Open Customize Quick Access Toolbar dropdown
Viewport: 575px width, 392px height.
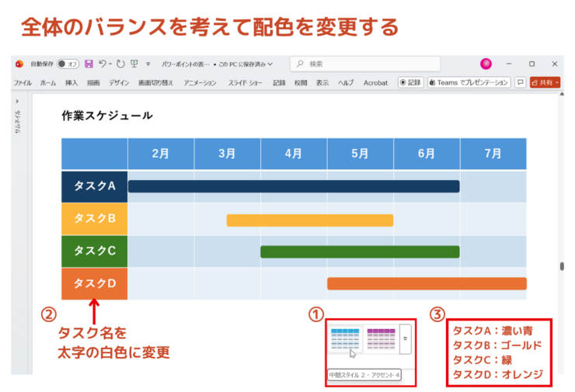click(x=148, y=64)
